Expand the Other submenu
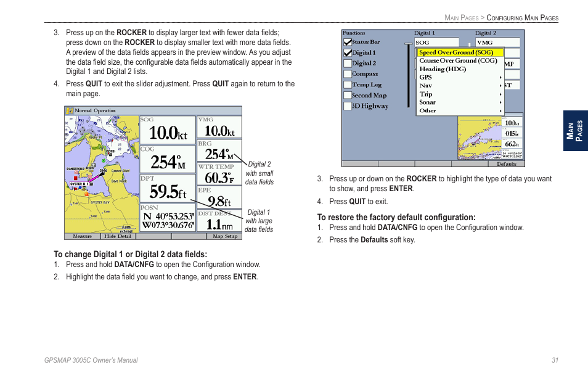 tap(460, 110)
